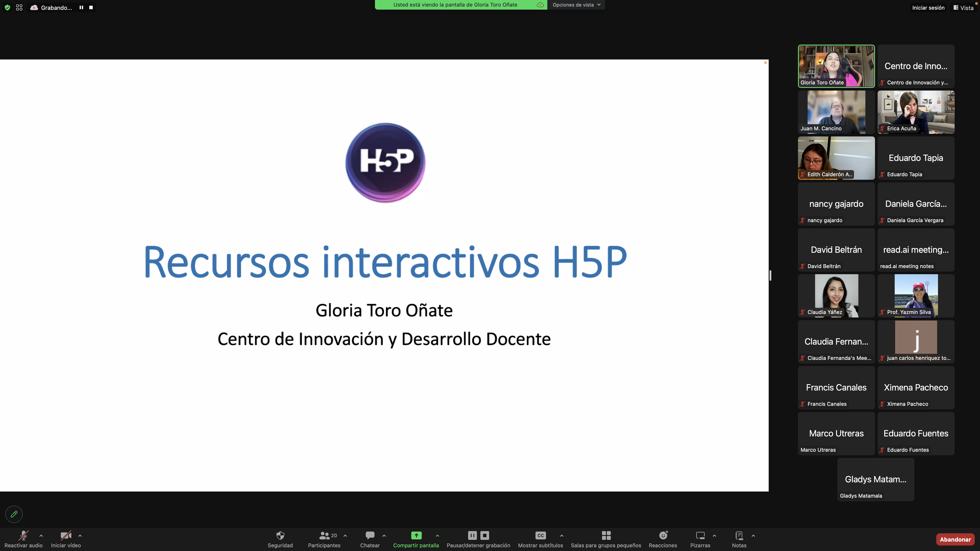Click the cloud recording indicator icon
Image resolution: width=980 pixels, height=551 pixels.
coord(34,8)
